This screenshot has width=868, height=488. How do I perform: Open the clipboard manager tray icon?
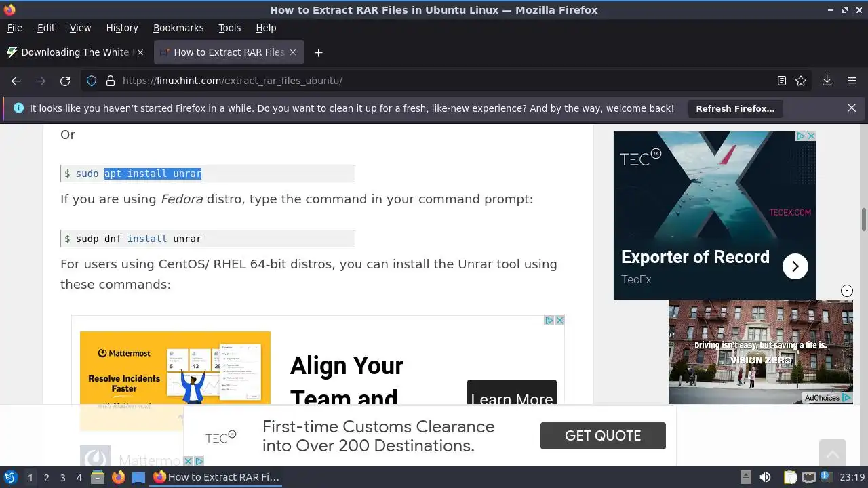click(x=790, y=477)
